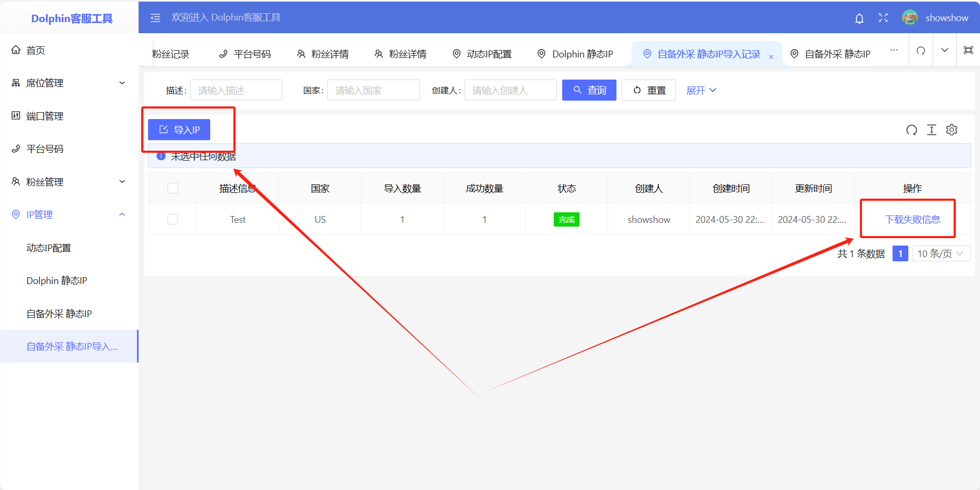The width and height of the screenshot is (980, 490).
Task: Open 动态IP配置 in the sidebar
Action: point(48,248)
